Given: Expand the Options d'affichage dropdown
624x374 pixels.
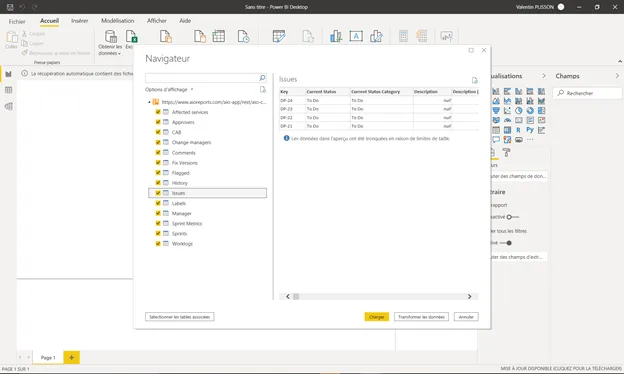Looking at the screenshot, I should [x=169, y=90].
